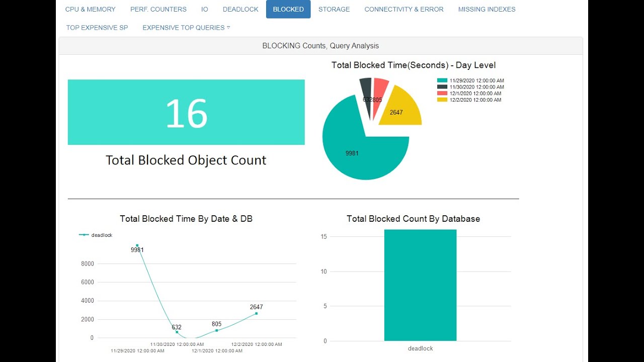
Task: Open the STORAGE tab
Action: 334,9
